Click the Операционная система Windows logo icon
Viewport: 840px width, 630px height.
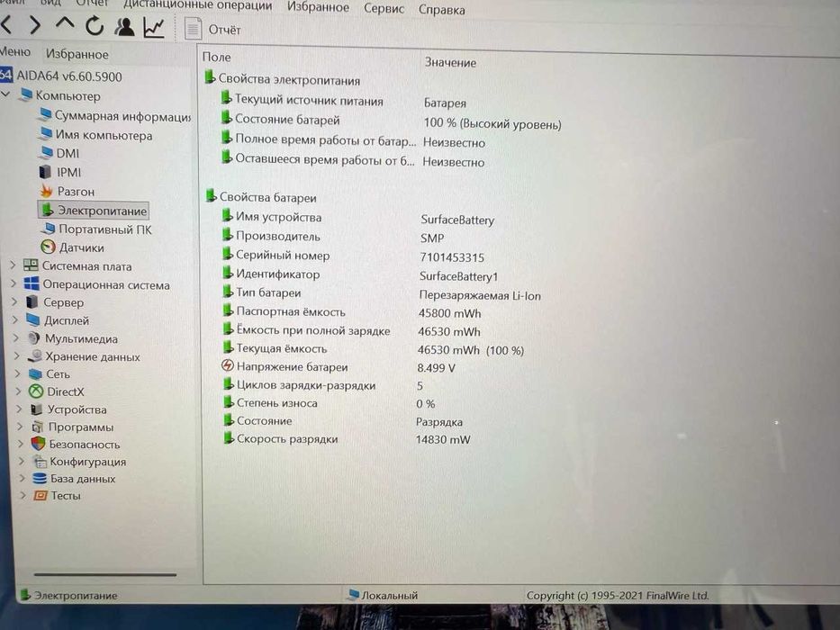point(32,283)
